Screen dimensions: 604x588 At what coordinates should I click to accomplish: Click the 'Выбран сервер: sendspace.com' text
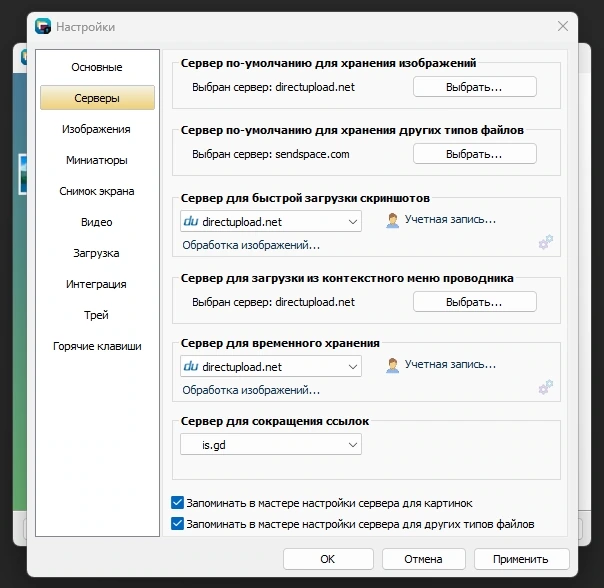pyautogui.click(x=271, y=154)
